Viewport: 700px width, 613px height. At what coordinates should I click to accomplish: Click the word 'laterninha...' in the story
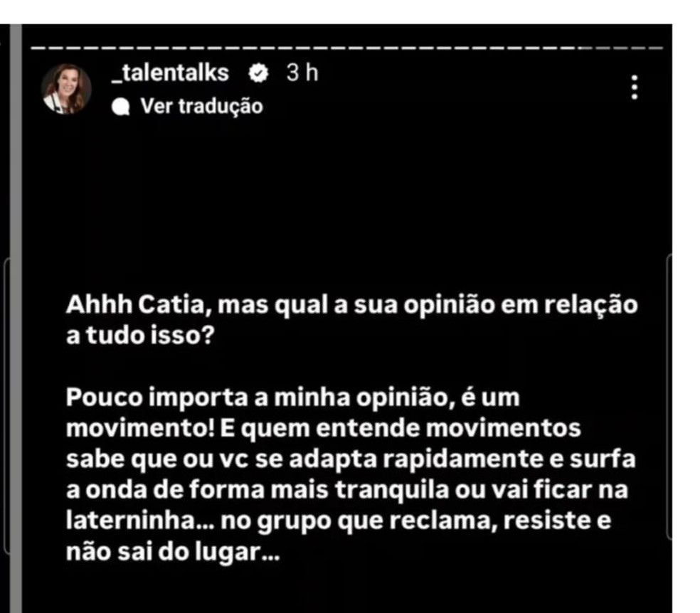pyautogui.click(x=139, y=521)
